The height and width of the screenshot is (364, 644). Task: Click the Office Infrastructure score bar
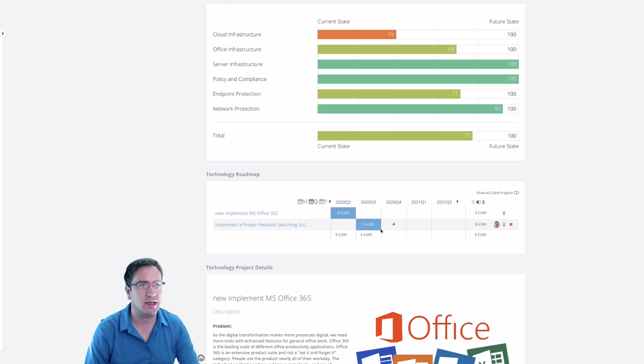point(387,49)
